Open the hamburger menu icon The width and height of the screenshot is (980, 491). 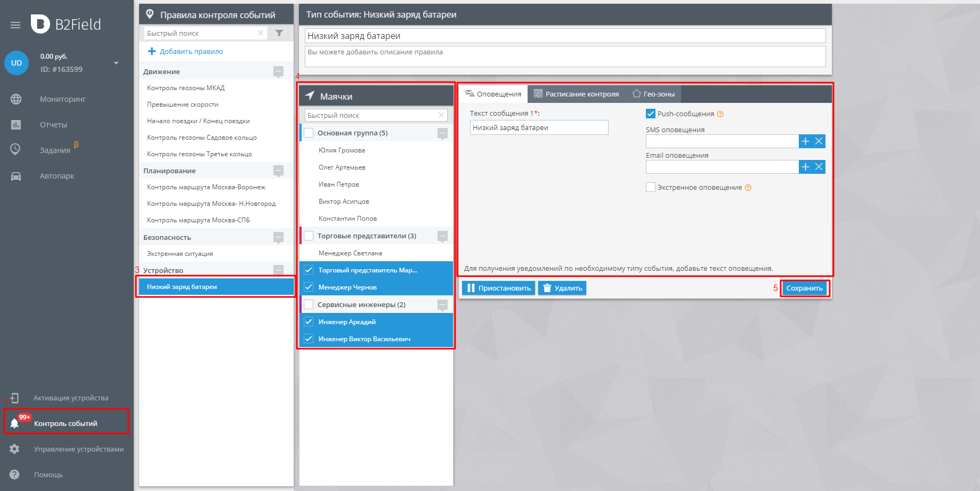(15, 25)
